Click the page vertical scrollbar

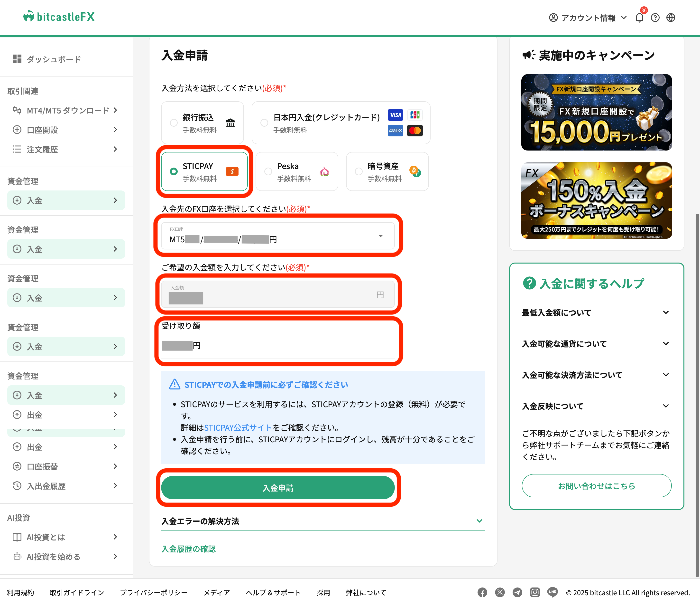tap(697, 396)
